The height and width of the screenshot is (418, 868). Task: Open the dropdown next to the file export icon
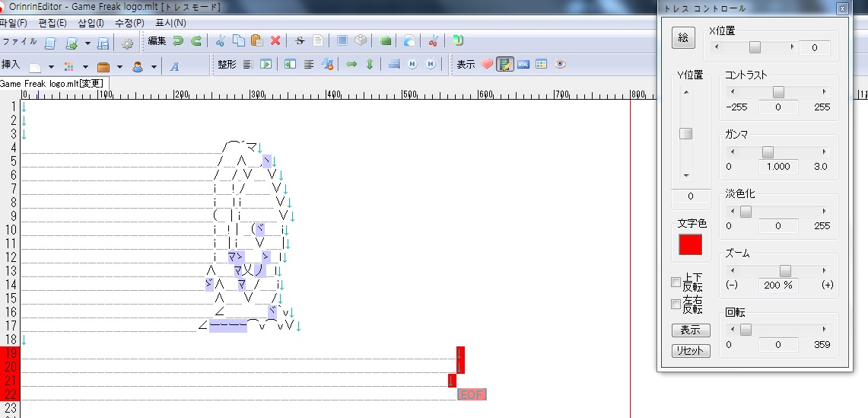pos(87,43)
